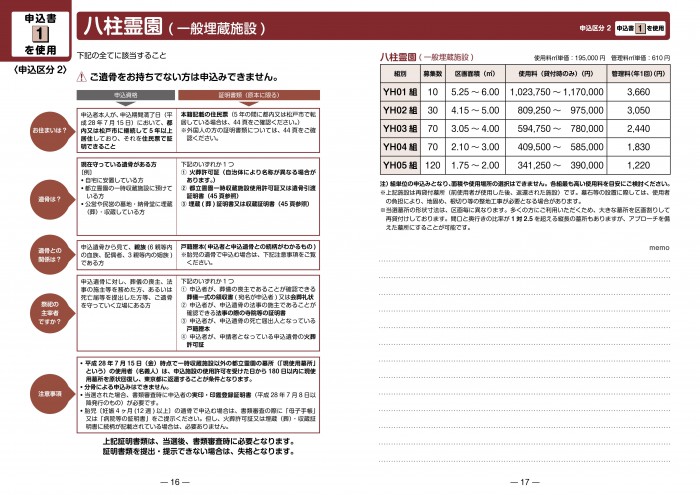
Task: Click the （申込区分 2） label under badge
Action: (40, 70)
